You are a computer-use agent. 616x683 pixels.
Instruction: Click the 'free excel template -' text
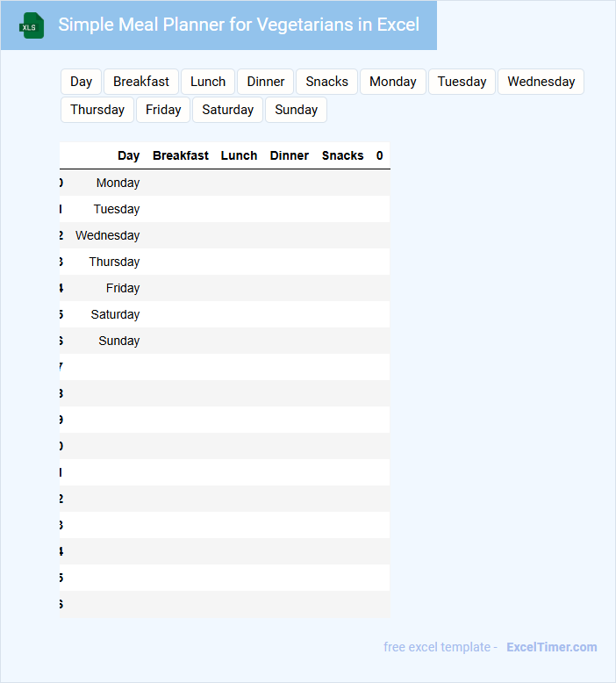(441, 647)
